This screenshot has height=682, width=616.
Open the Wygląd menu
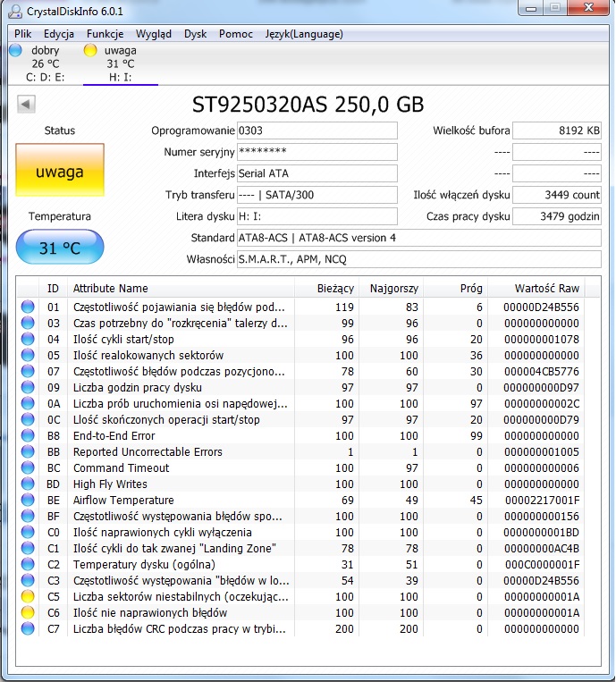[154, 34]
